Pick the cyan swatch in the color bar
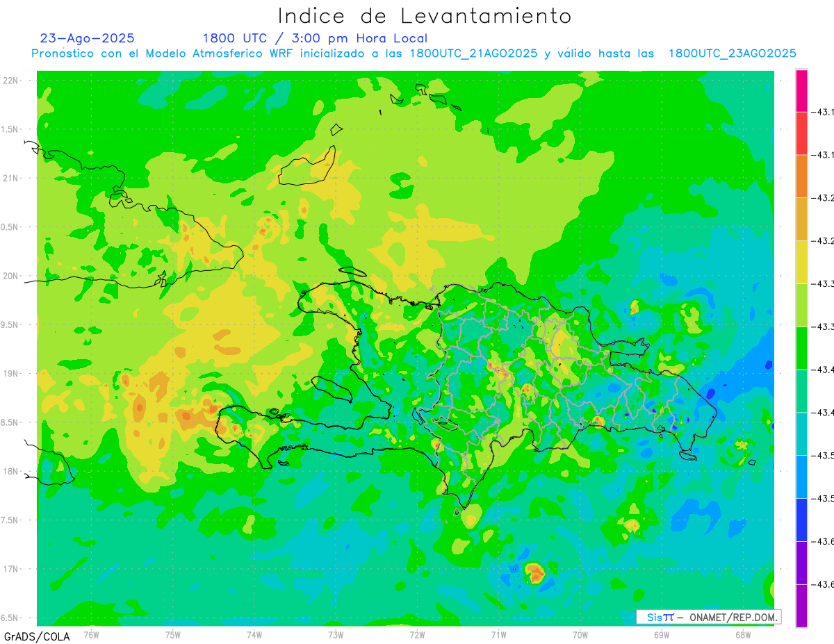Viewport: 834px width, 644px height. 801,434
